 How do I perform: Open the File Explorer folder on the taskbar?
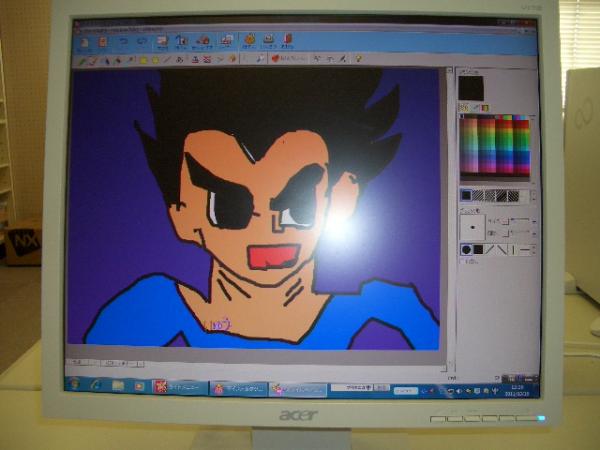point(118,386)
